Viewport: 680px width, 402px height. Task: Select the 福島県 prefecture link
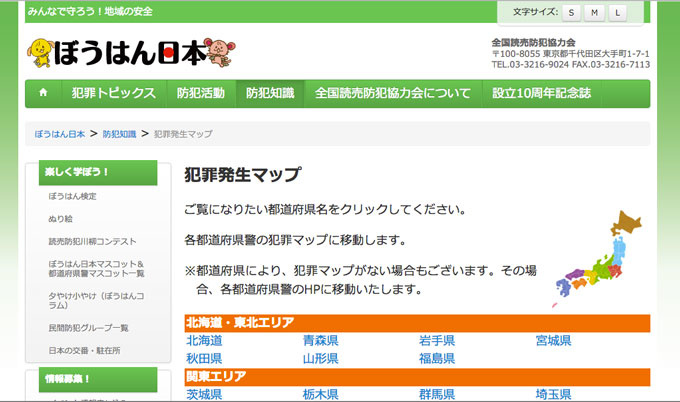[x=437, y=359]
